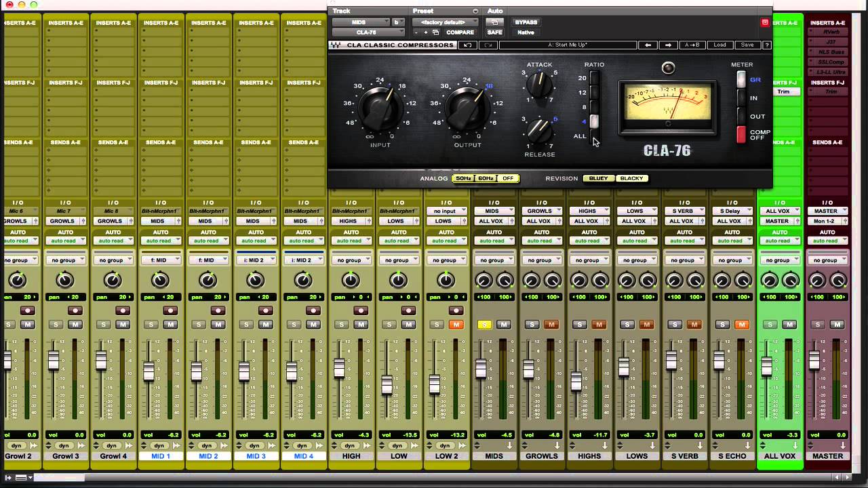Image resolution: width=868 pixels, height=488 pixels.
Task: Toggle the red COMP OFF switch
Action: coord(741,134)
